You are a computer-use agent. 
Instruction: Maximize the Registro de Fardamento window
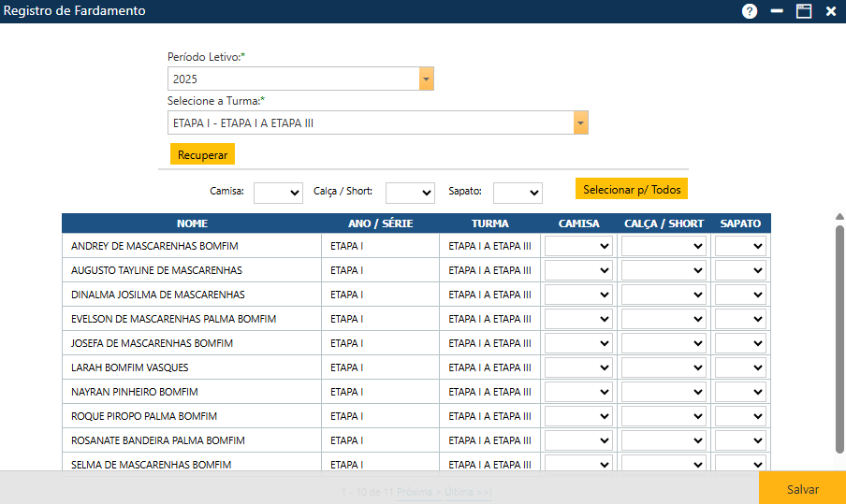click(x=803, y=11)
